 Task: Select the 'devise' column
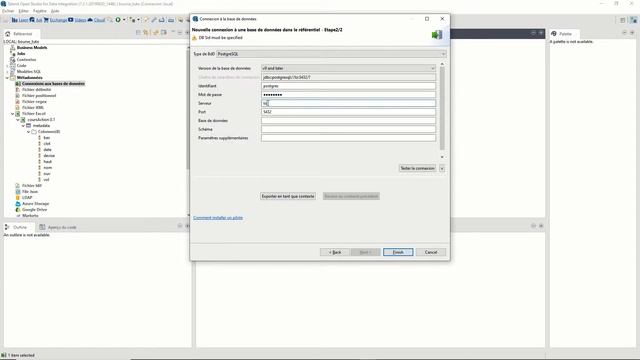(49, 156)
